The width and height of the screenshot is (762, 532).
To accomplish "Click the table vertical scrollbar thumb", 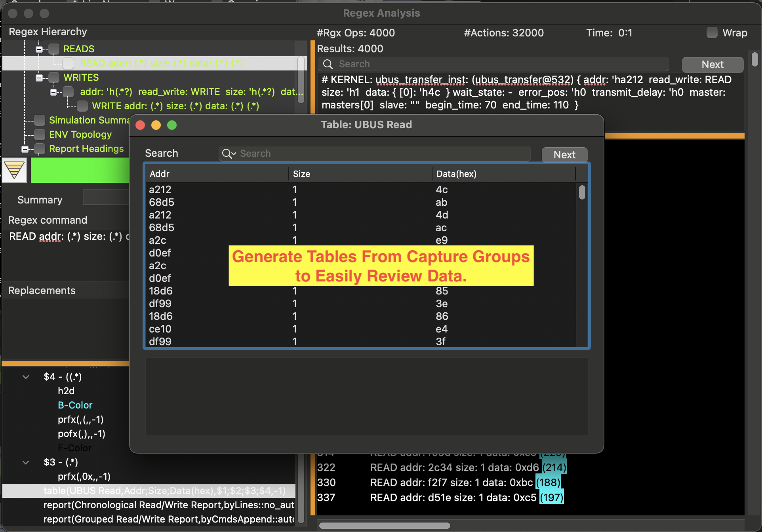I will (x=582, y=192).
